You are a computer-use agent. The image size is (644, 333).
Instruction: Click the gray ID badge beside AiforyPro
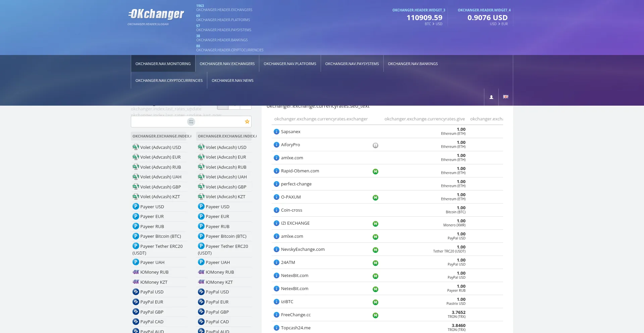(375, 145)
